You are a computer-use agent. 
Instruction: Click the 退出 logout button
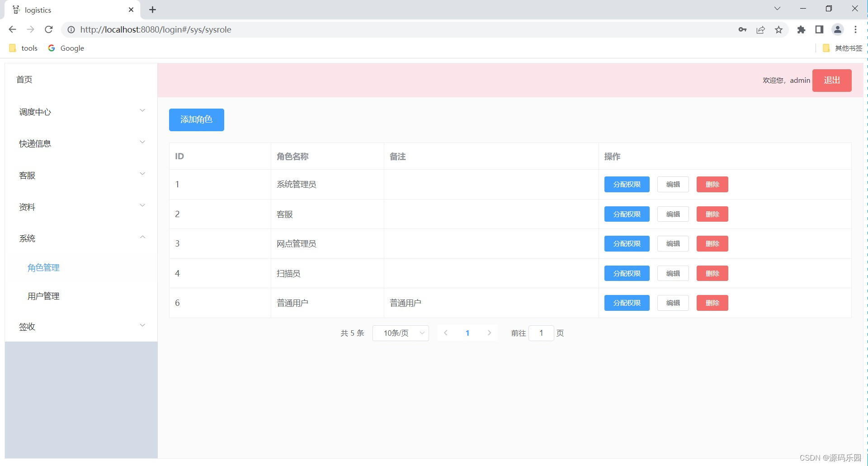tap(831, 80)
